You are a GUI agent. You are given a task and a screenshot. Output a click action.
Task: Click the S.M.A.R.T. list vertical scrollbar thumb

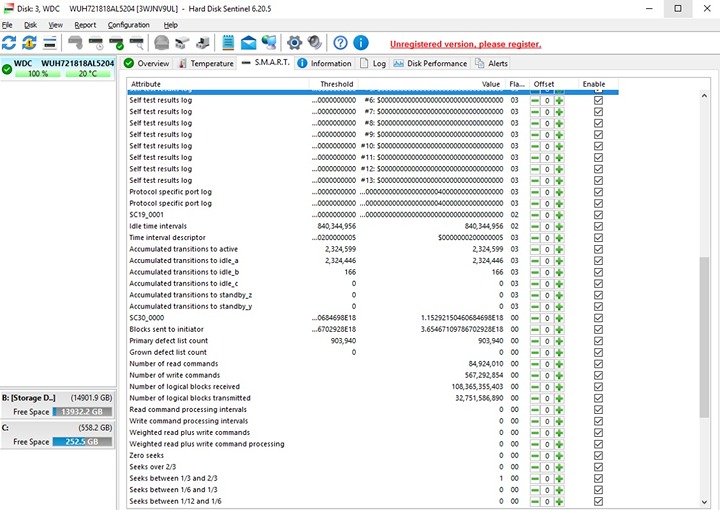(x=704, y=337)
